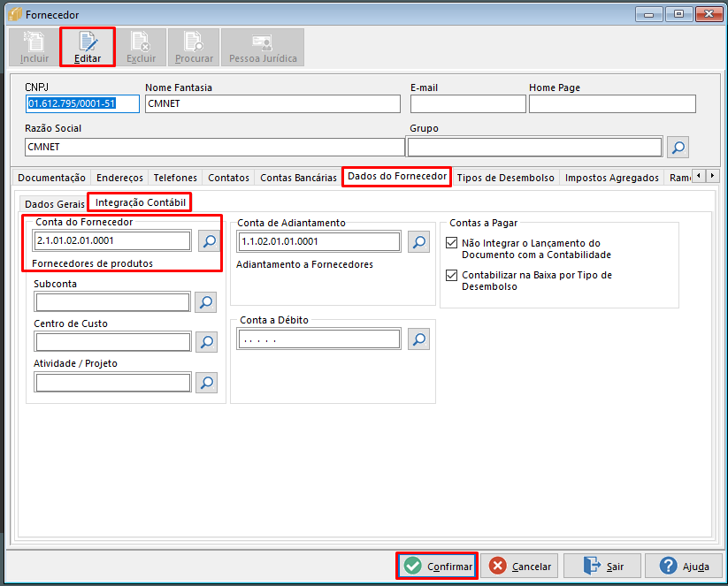This screenshot has width=728, height=586.
Task: Click the Nome Fantasia field
Action: 272,104
